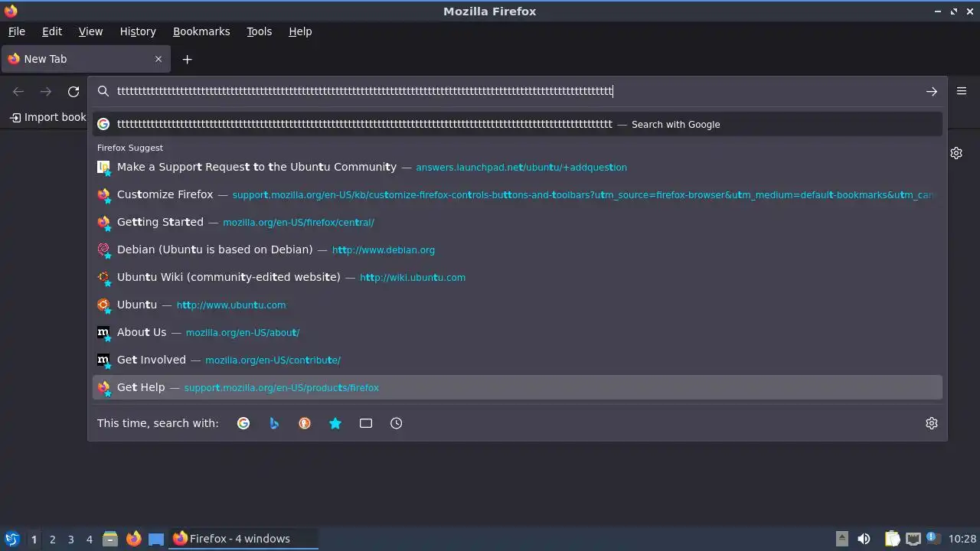Image resolution: width=980 pixels, height=551 pixels.
Task: Reload the current page
Action: click(73, 91)
